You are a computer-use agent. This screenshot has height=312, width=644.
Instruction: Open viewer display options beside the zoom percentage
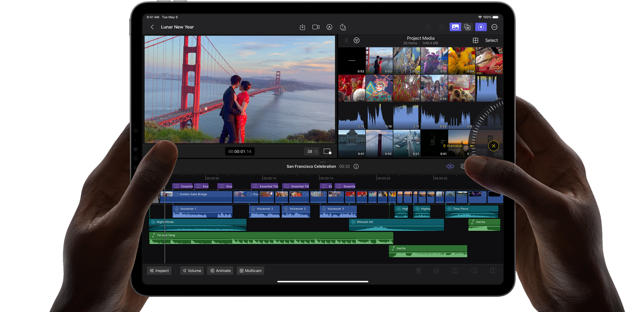(x=327, y=151)
